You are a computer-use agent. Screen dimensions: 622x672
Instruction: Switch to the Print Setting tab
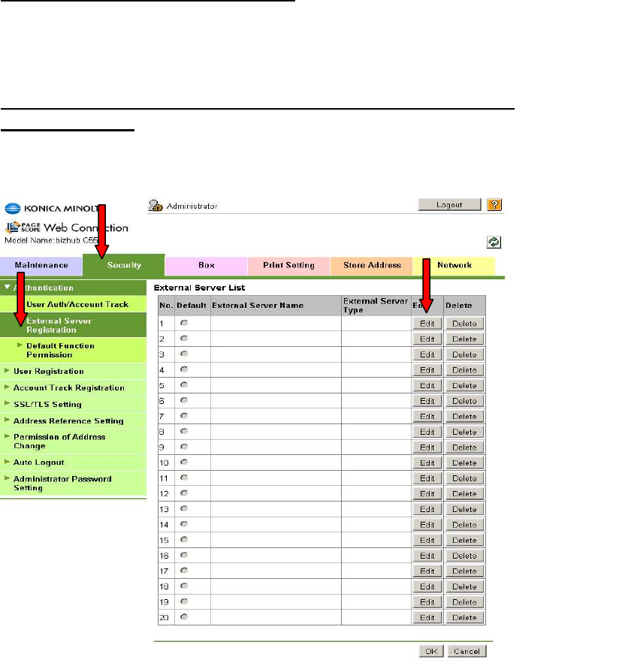point(288,266)
